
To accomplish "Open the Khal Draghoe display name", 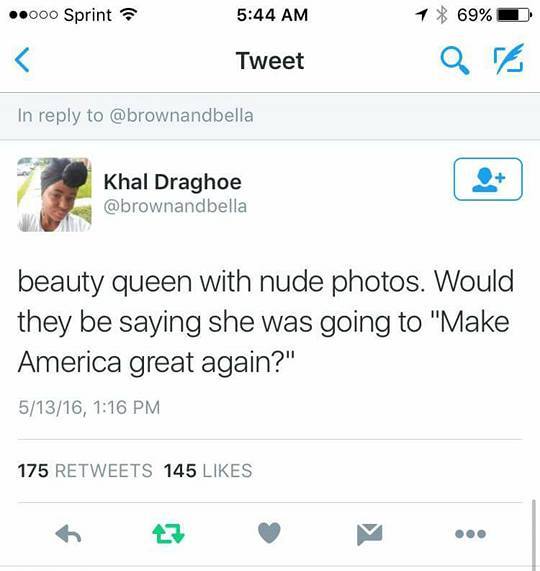I will [x=172, y=182].
